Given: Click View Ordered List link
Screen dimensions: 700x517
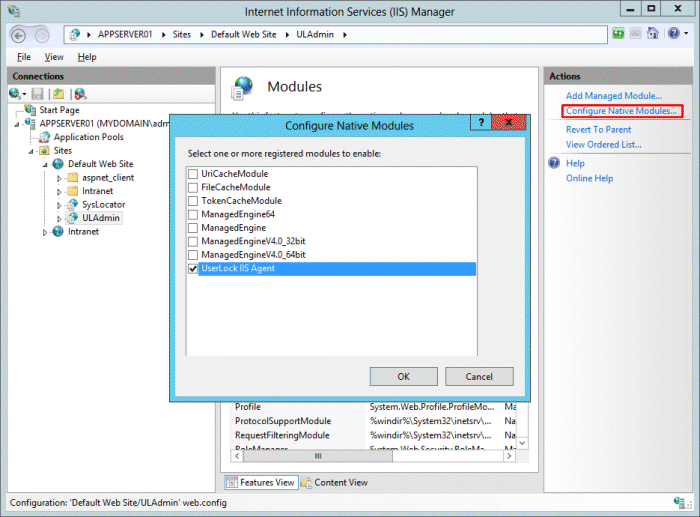Looking at the screenshot, I should pos(604,145).
